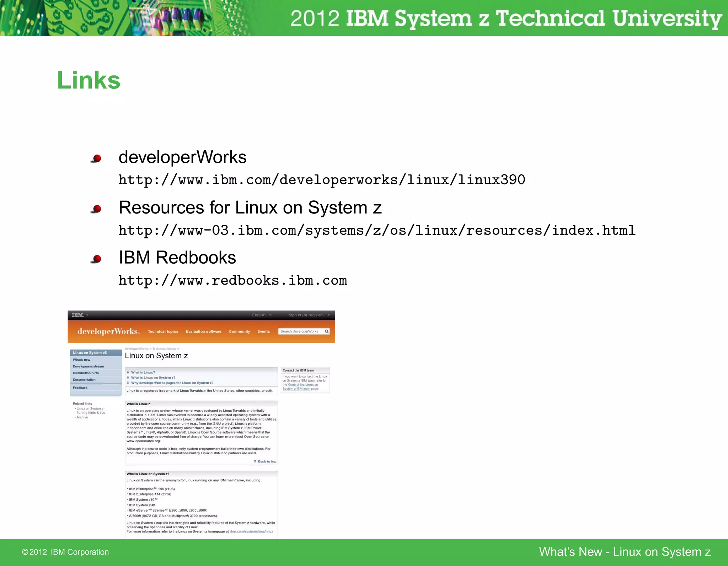Open the Sign in (or register) dropdown
The image size is (728, 566).
point(309,315)
